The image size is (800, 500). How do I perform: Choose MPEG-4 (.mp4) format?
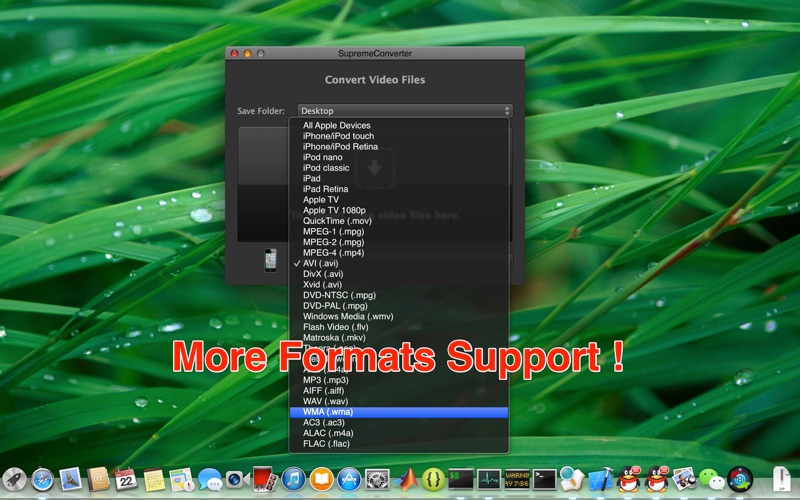pos(399,253)
